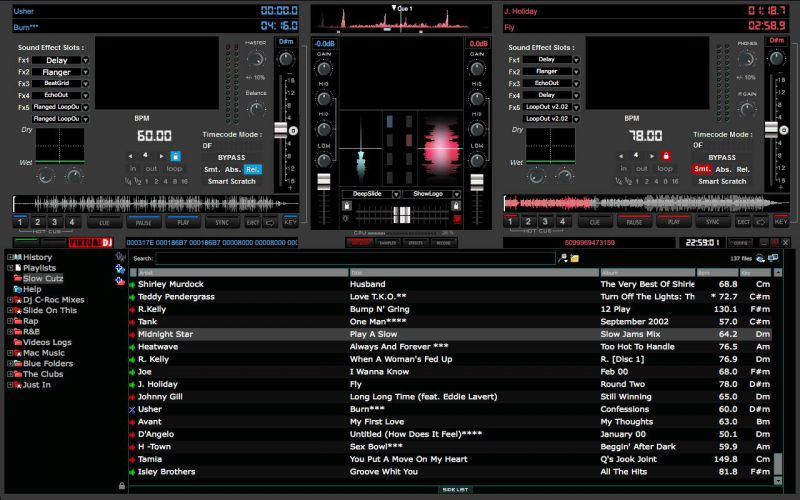Click hot cue 1 on the right deck
Screen dimensions: 800x500
pyautogui.click(x=511, y=221)
